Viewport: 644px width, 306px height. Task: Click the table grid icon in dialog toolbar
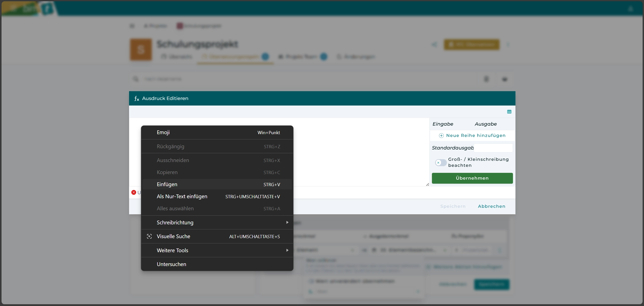509,112
